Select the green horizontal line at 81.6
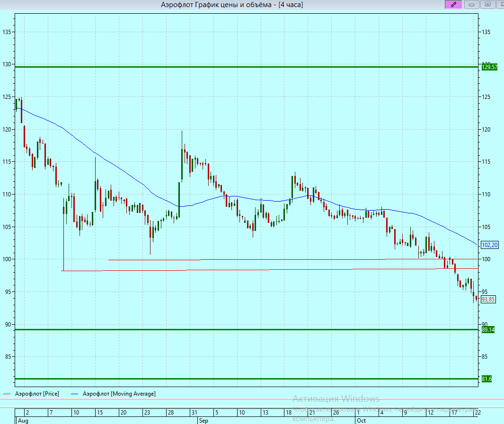Viewport: 504px width, 424px height. click(x=247, y=379)
